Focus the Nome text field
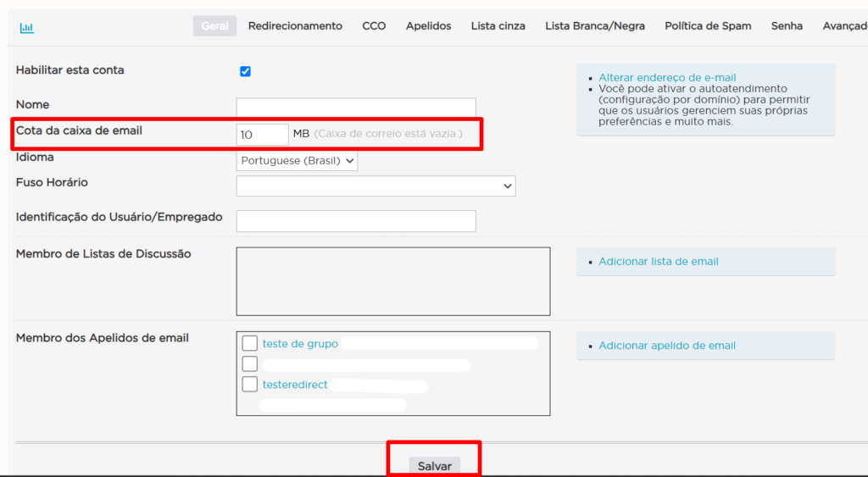 coord(356,108)
